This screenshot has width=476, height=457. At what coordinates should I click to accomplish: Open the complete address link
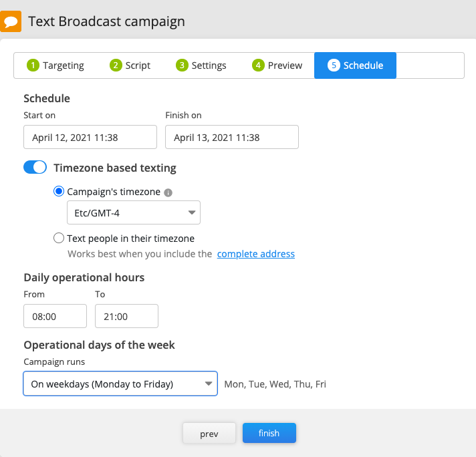(255, 254)
